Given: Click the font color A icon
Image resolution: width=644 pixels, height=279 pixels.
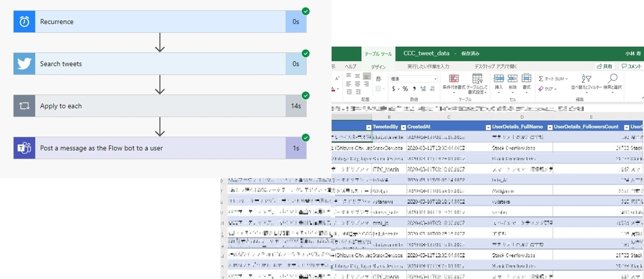Looking at the screenshot, I should pyautogui.click(x=333, y=89).
